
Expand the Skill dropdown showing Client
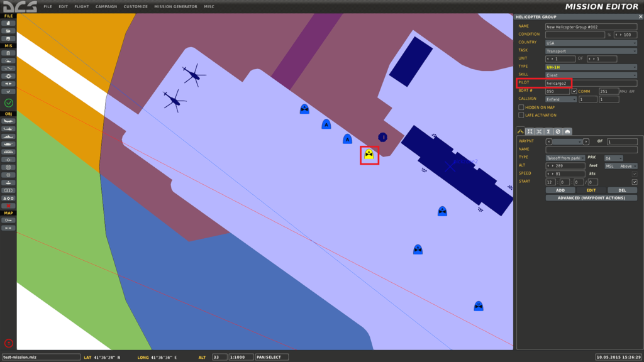[591, 75]
